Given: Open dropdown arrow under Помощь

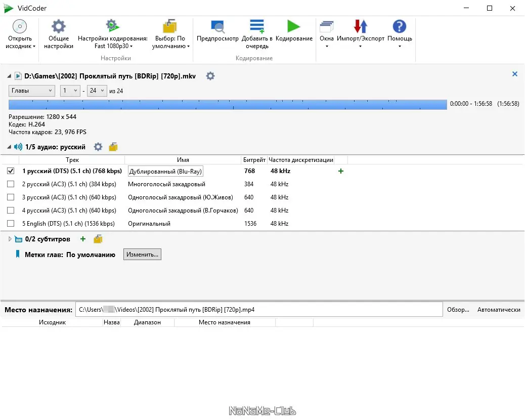Looking at the screenshot, I should pos(400,46).
